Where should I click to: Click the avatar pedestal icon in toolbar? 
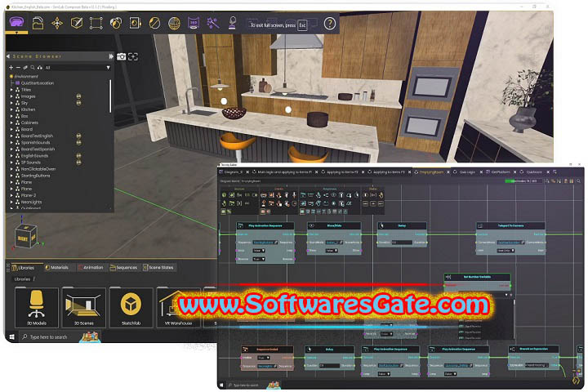(232, 23)
